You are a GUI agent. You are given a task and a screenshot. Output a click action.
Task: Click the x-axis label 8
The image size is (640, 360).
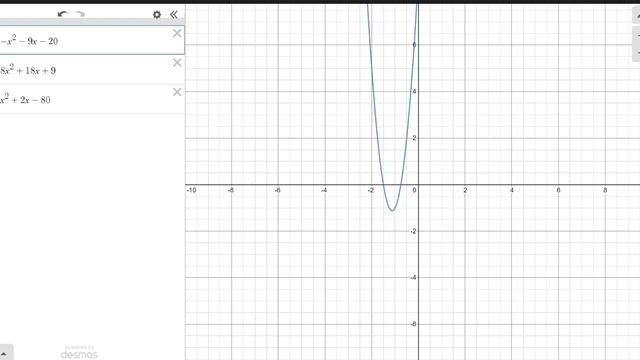[605, 190]
